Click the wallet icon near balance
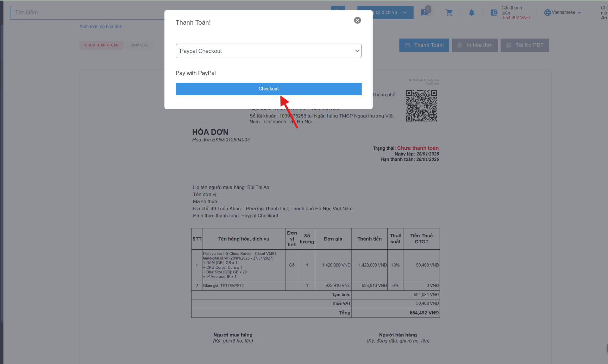608x364 pixels. click(494, 12)
